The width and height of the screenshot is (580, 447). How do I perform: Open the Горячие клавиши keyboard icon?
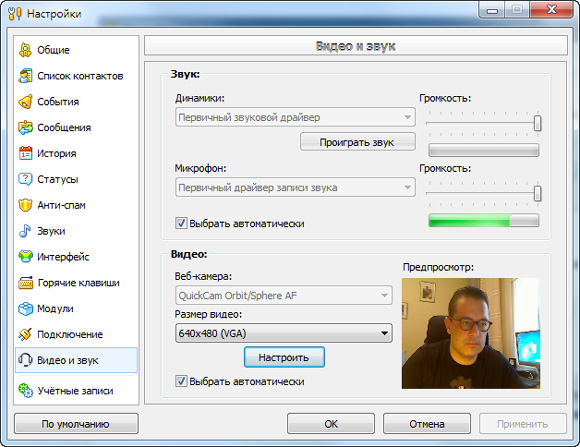pos(25,283)
